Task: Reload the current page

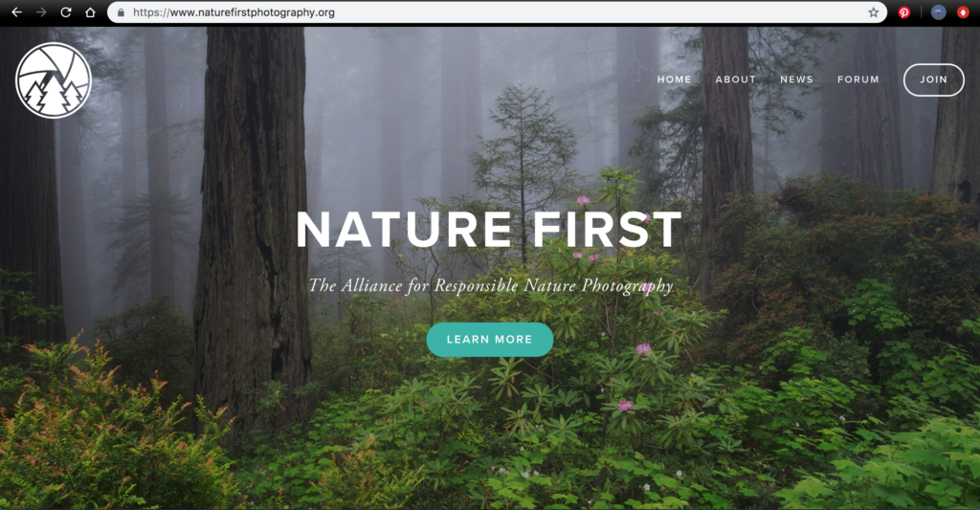Action: (x=66, y=12)
